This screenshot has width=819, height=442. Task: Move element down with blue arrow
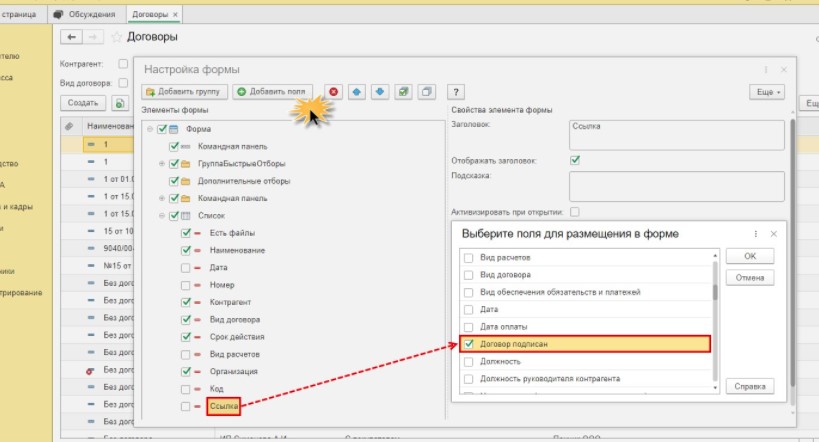[x=380, y=92]
